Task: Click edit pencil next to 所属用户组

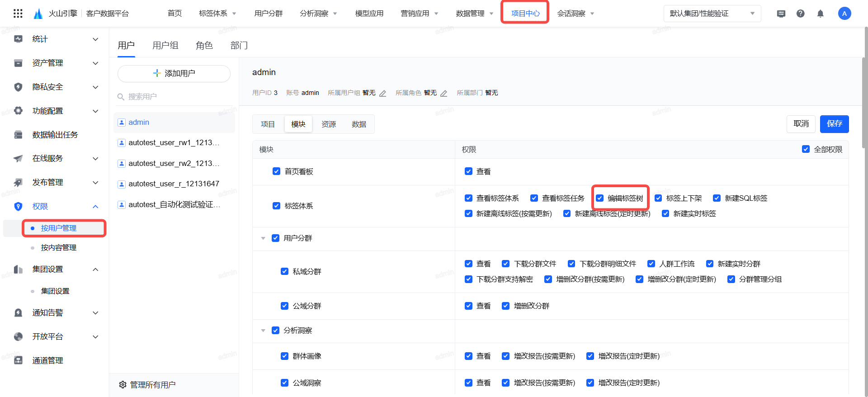Action: (382, 94)
